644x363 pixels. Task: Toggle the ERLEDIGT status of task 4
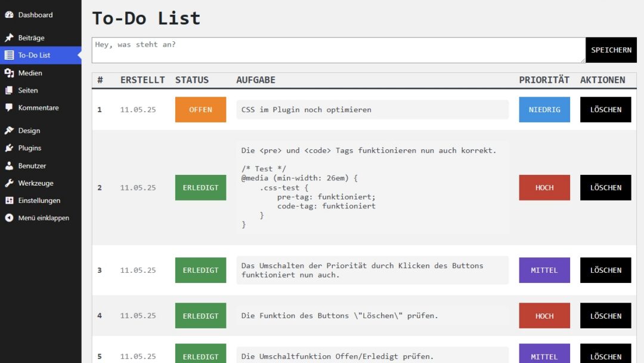pyautogui.click(x=200, y=316)
